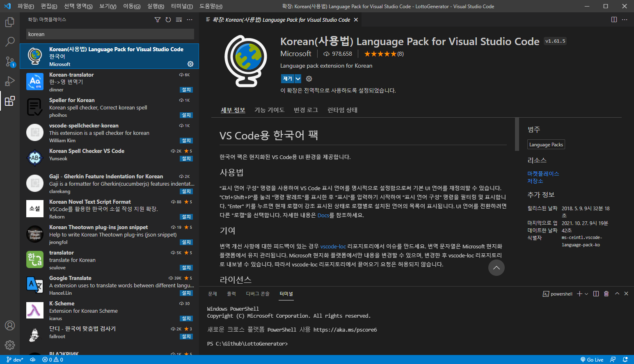The height and width of the screenshot is (364, 634).
Task: Select the 세부 정보 tab
Action: pyautogui.click(x=233, y=110)
